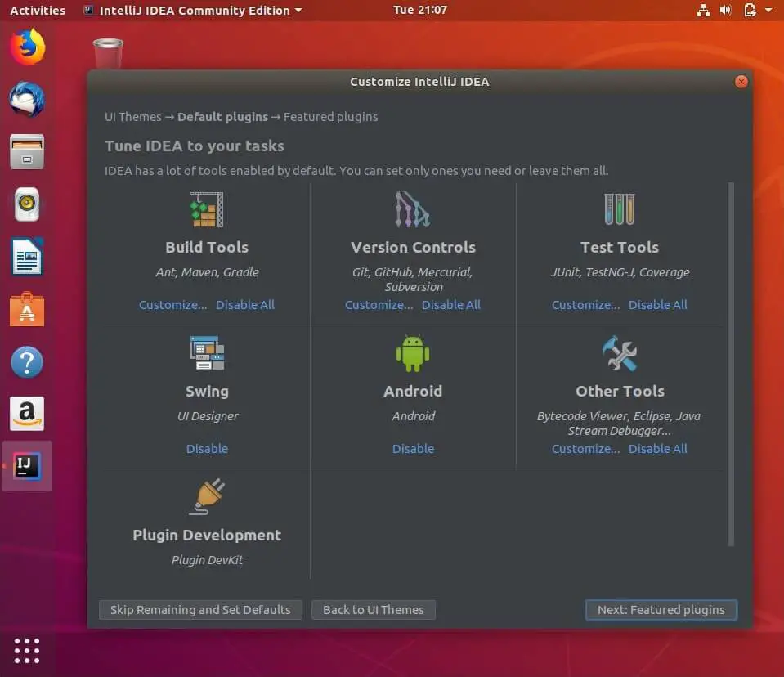Disable All Build Tools plugins
784x677 pixels.
(x=245, y=304)
